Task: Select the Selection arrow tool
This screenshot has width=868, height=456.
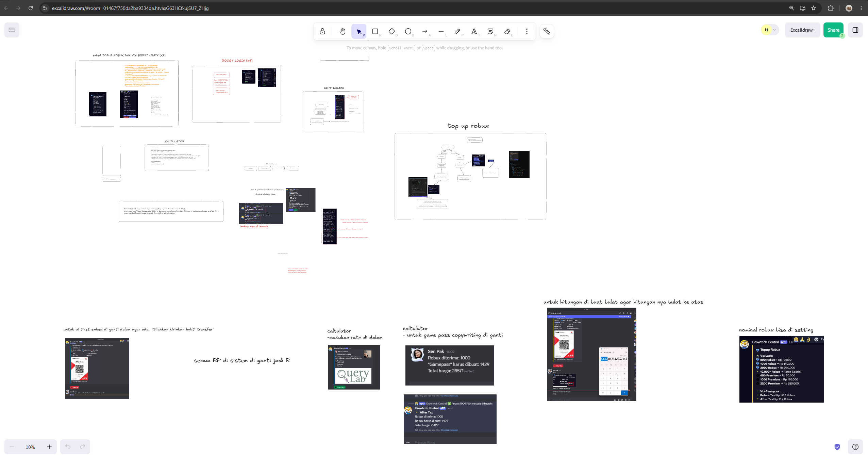Action: [359, 31]
